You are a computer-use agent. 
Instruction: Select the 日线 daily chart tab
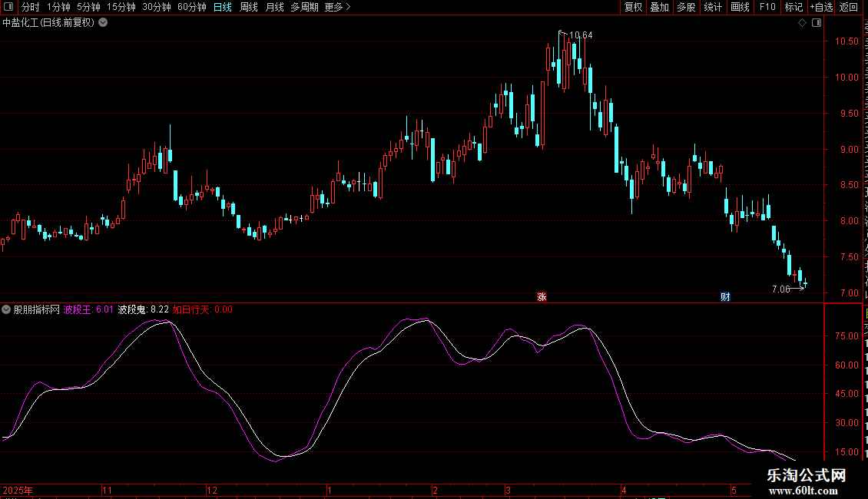(x=223, y=7)
